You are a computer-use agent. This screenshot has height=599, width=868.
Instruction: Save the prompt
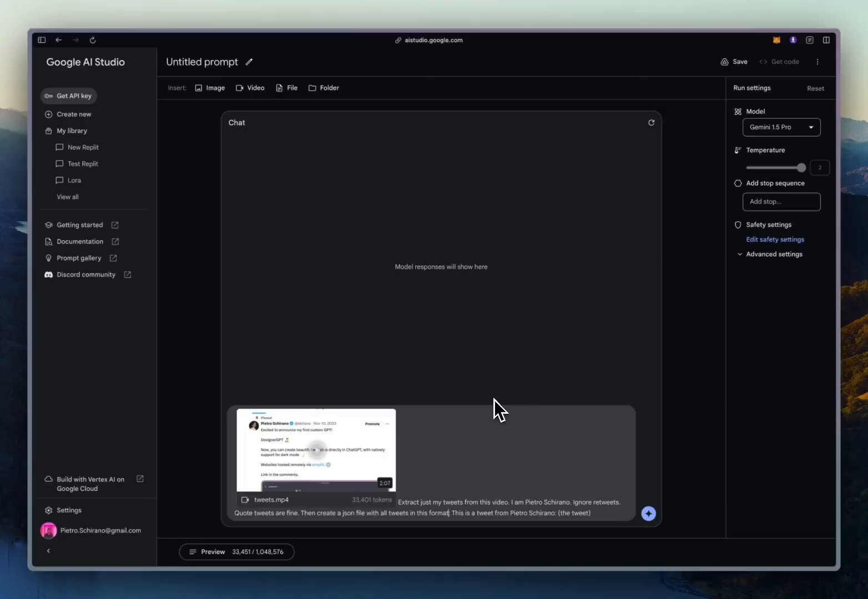tap(734, 62)
